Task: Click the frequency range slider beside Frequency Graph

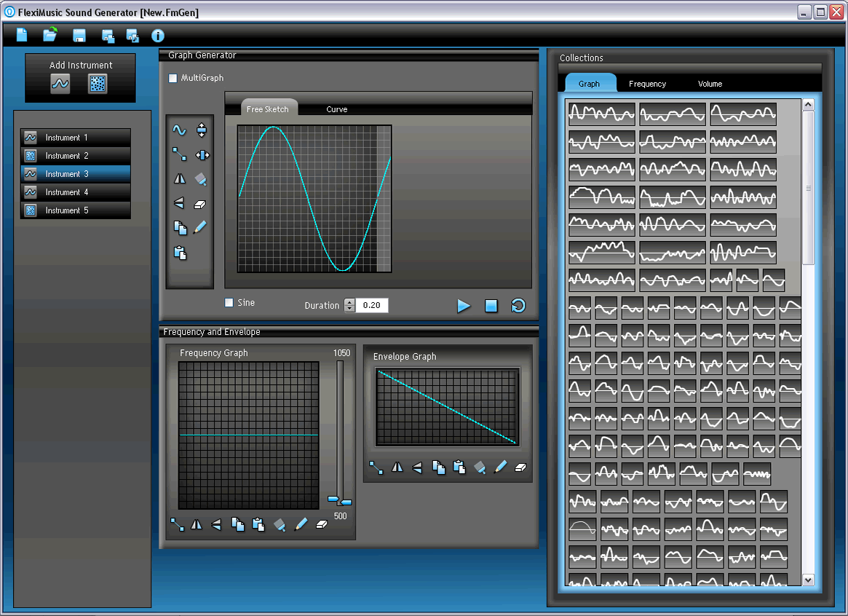Action: point(340,501)
